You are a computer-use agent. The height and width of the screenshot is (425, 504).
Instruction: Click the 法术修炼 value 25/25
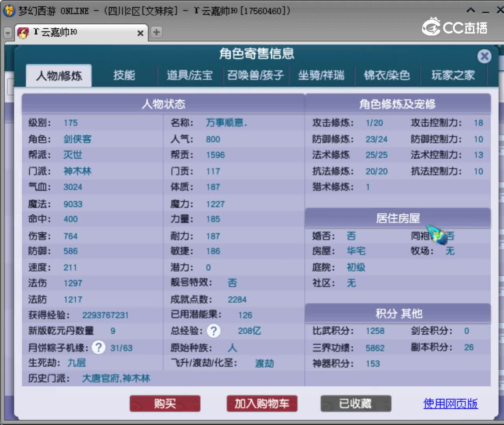376,155
